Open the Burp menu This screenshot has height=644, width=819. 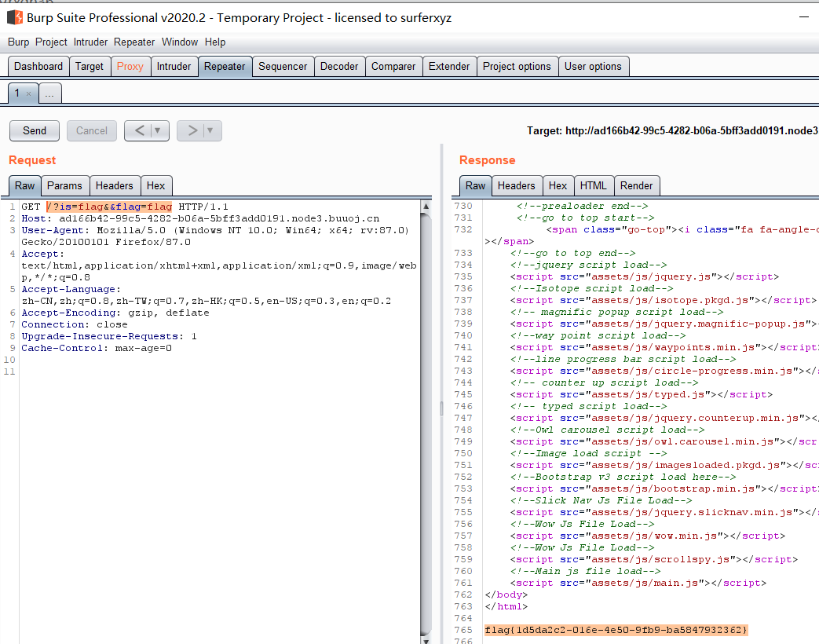click(19, 42)
